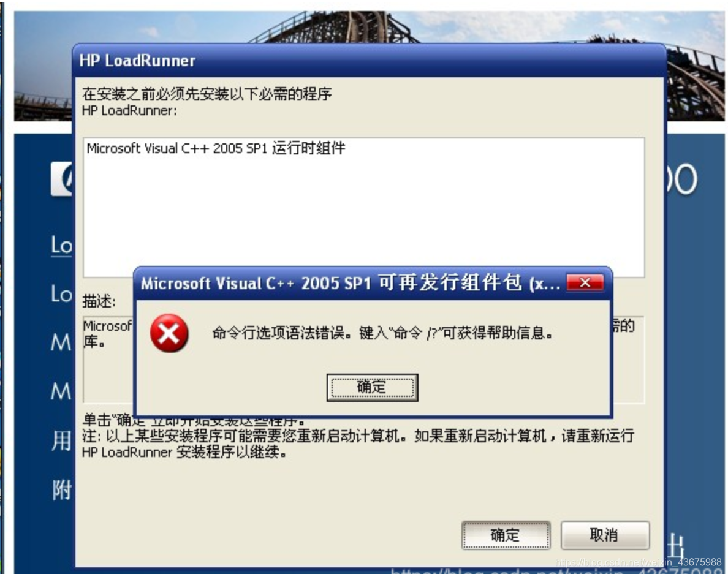Click the partially hidden HP logo icon
Screen dimensions: 728x574
63,179
